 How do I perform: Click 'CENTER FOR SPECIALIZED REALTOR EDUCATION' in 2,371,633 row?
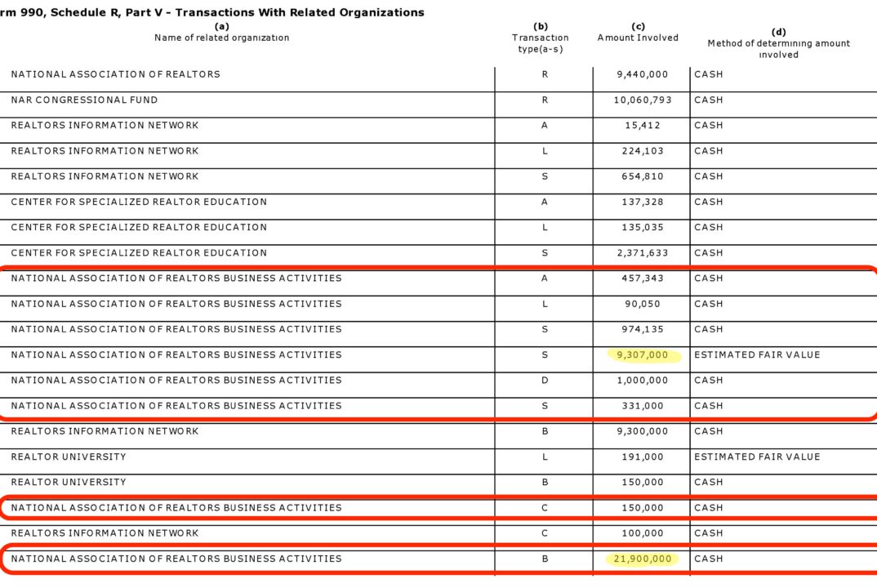click(x=139, y=253)
